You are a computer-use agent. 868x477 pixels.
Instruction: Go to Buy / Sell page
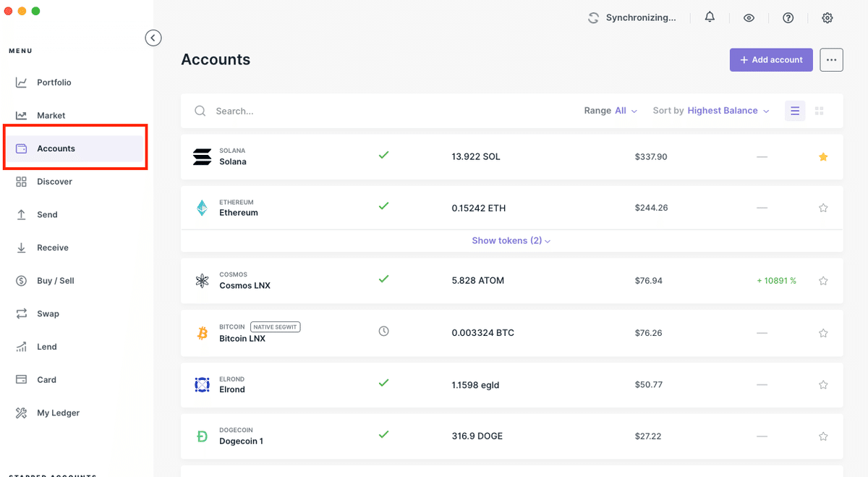click(55, 281)
